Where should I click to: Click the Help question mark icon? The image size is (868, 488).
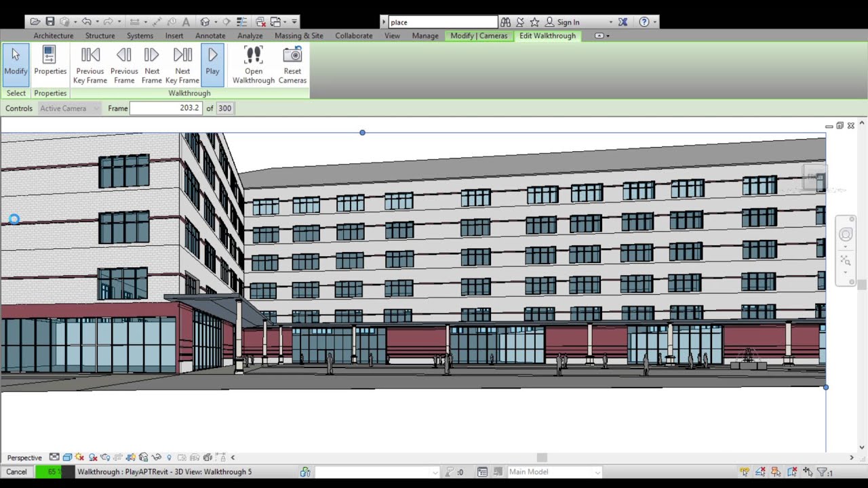click(x=644, y=22)
